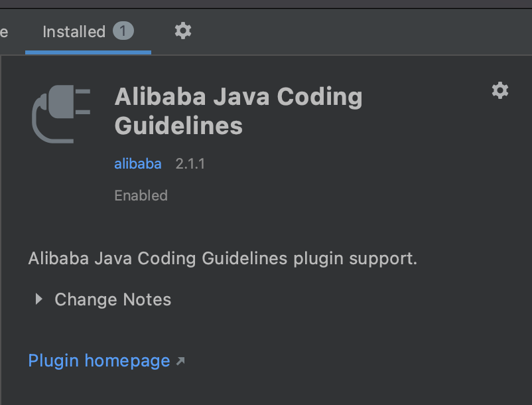
Task: Open the alibaba vendor link
Action: [137, 163]
